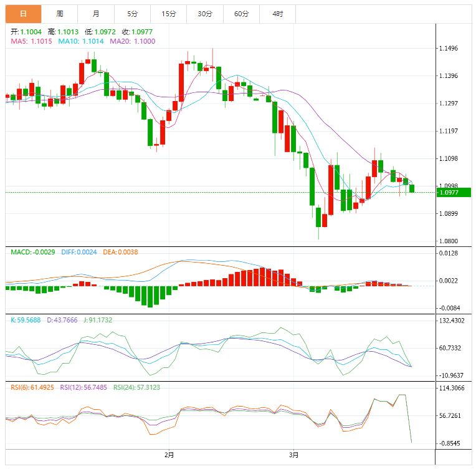Click the open price 开: 1.1004
This screenshot has width=476, height=469.
26,32
